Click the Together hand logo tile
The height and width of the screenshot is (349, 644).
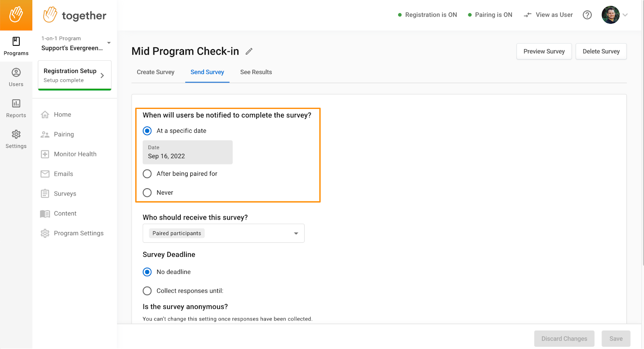coord(16,15)
